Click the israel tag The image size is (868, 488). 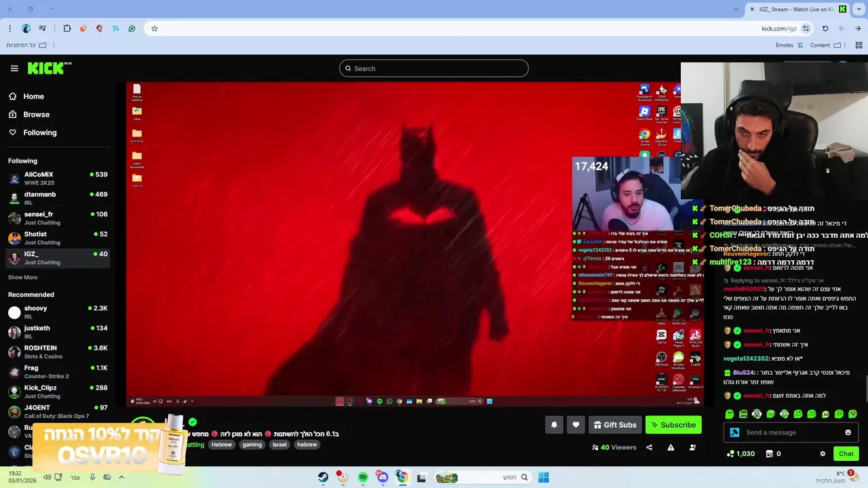point(279,445)
